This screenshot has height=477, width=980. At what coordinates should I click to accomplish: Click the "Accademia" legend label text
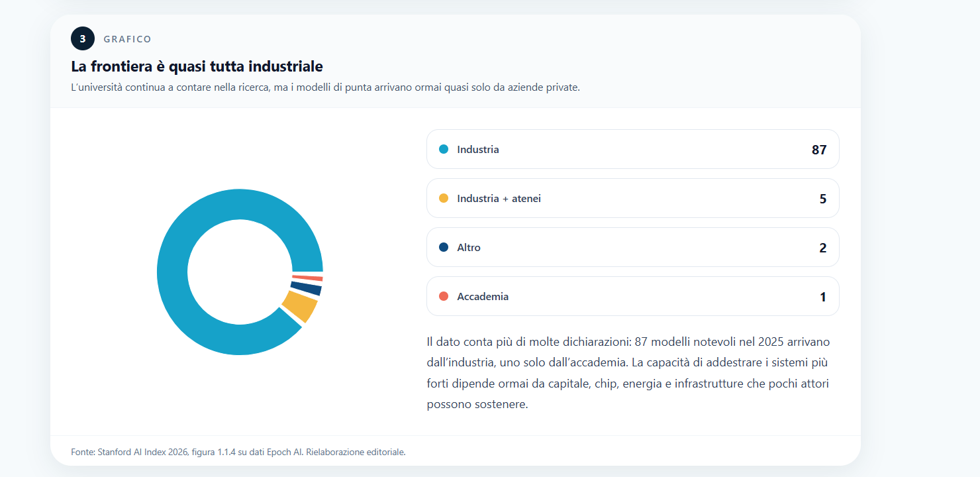coord(483,297)
